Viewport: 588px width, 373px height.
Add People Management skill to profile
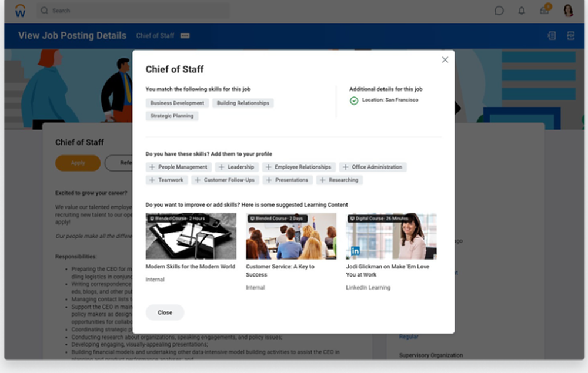[x=179, y=167]
